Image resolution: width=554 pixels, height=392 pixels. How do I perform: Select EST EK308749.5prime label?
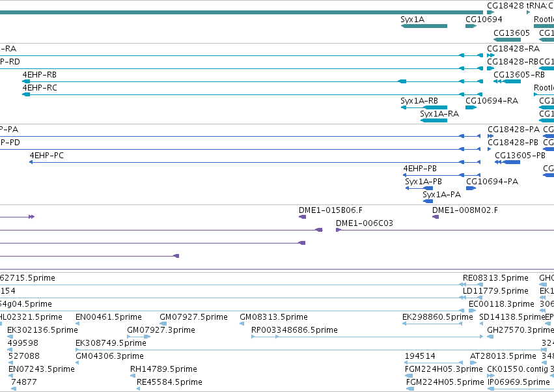(111, 344)
